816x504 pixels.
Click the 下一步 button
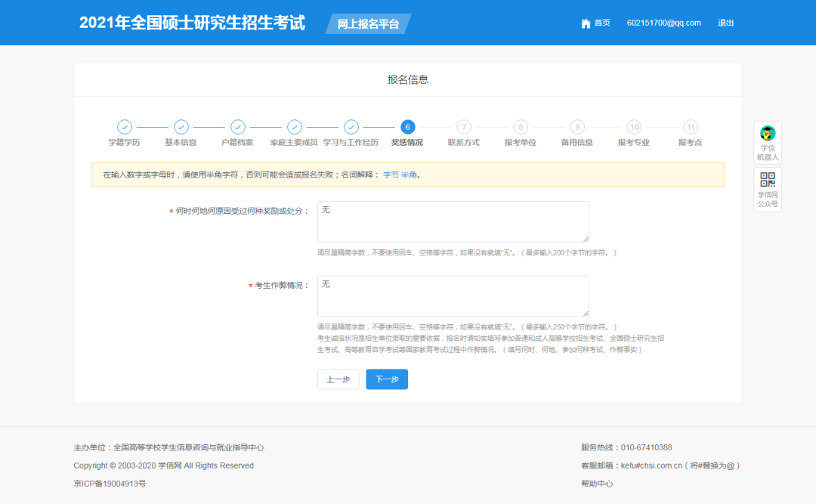(x=386, y=379)
